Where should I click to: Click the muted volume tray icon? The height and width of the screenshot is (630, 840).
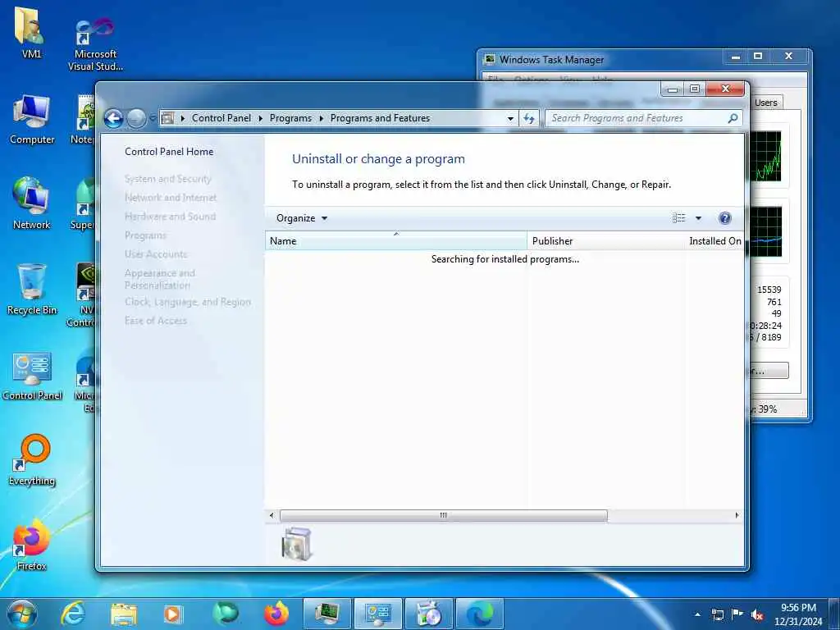coord(757,614)
